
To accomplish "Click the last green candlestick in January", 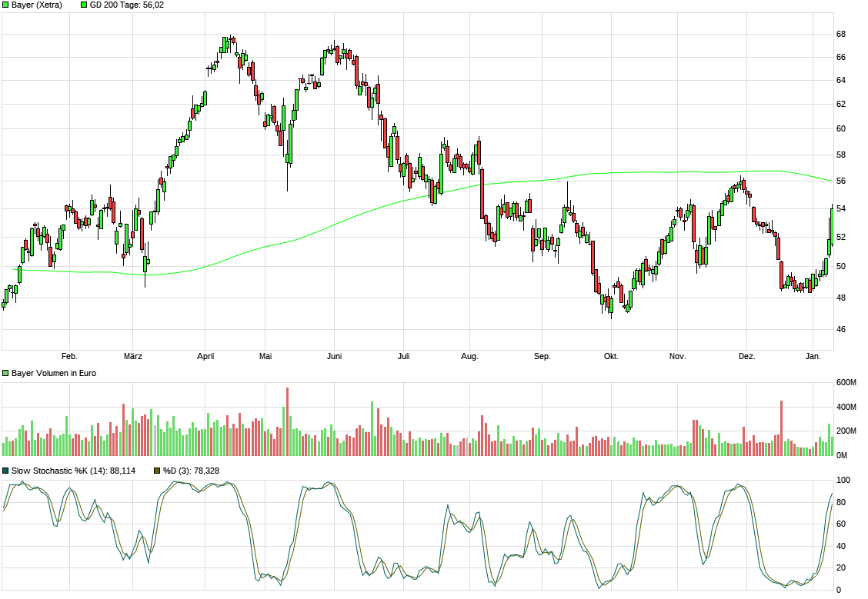I will point(832,225).
